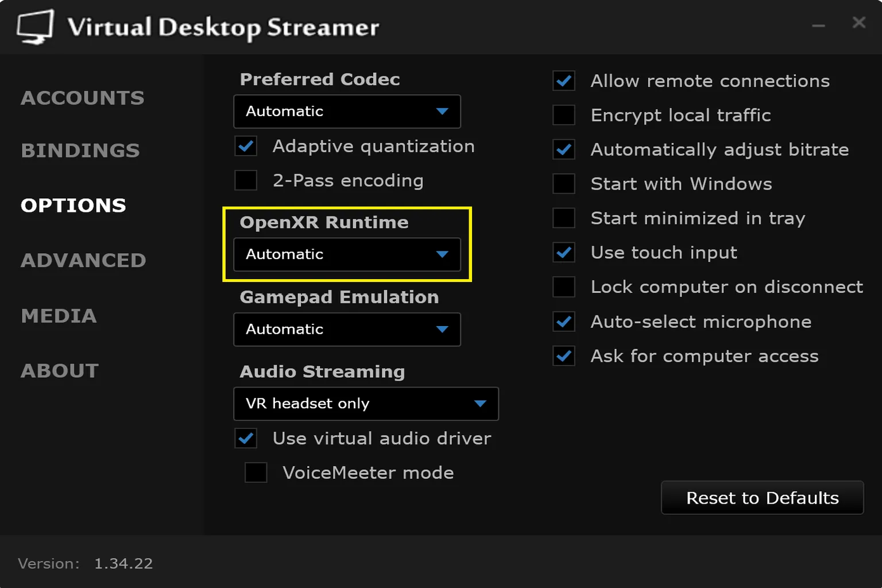Go to the Advanced section
This screenshot has width=882, height=588.
84,261
